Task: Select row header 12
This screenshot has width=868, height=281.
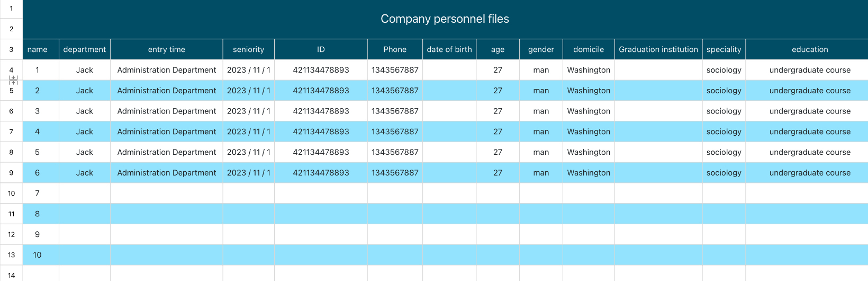Action: (11, 234)
